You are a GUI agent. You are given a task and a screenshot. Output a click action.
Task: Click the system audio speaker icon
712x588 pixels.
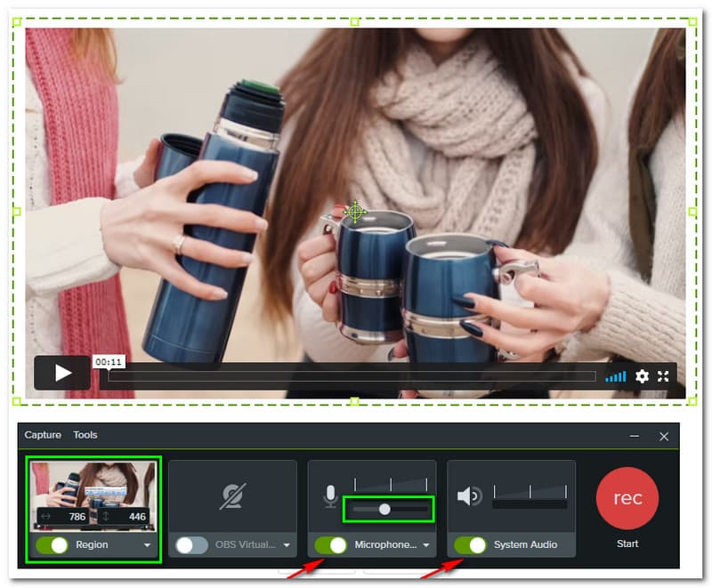click(x=468, y=496)
